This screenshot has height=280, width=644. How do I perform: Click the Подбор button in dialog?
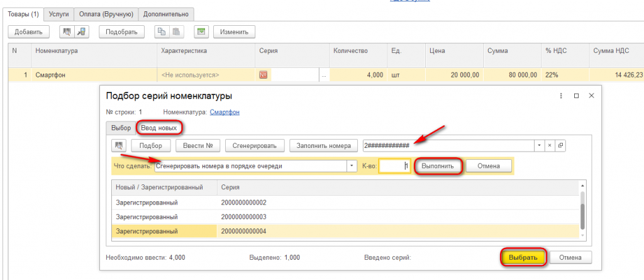tap(151, 145)
